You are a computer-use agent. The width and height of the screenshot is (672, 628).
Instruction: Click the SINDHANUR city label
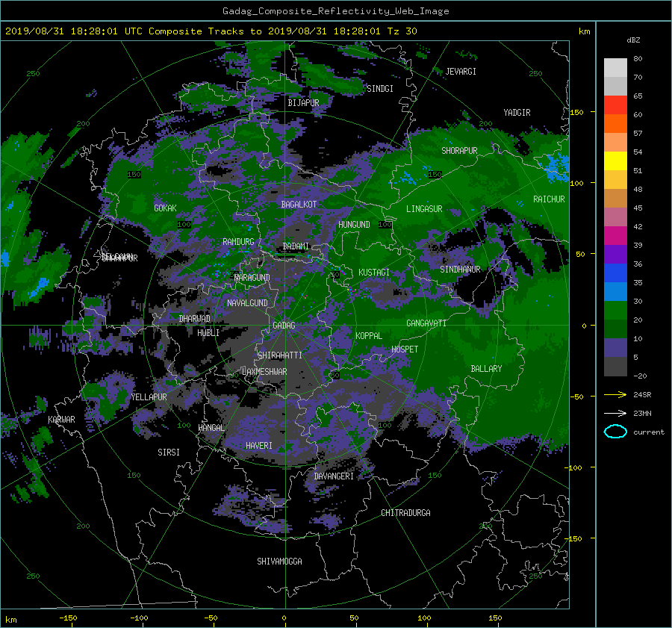click(460, 270)
